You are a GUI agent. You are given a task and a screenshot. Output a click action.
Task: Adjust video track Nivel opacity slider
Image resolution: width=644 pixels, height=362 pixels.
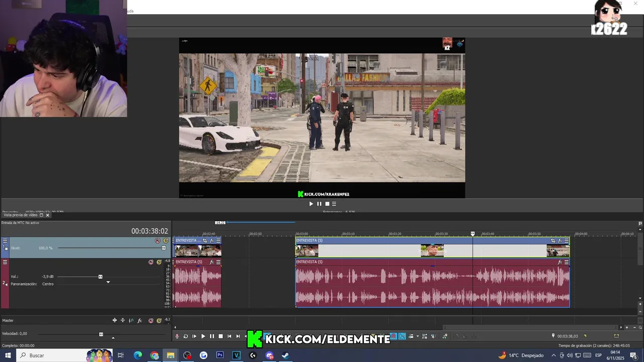click(x=164, y=248)
